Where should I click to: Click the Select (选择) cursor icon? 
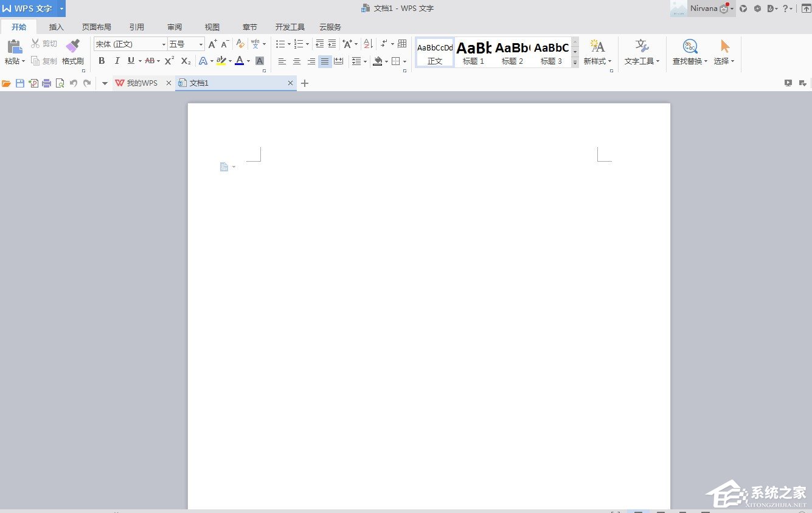tap(724, 46)
